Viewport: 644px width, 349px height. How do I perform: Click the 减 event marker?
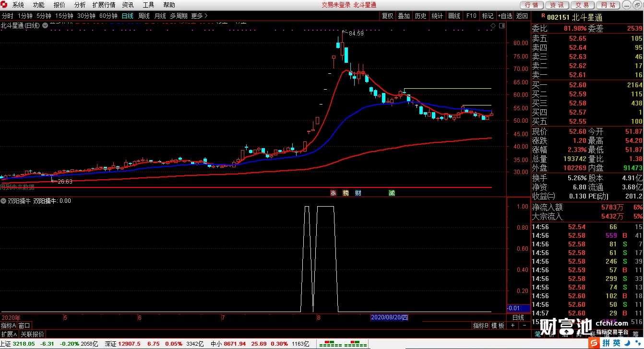pyautogui.click(x=392, y=193)
